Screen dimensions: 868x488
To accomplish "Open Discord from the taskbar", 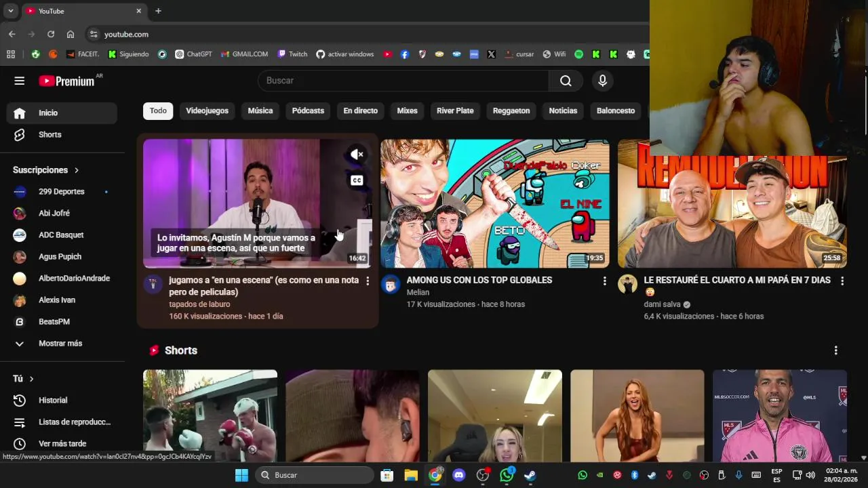I will coord(458,475).
